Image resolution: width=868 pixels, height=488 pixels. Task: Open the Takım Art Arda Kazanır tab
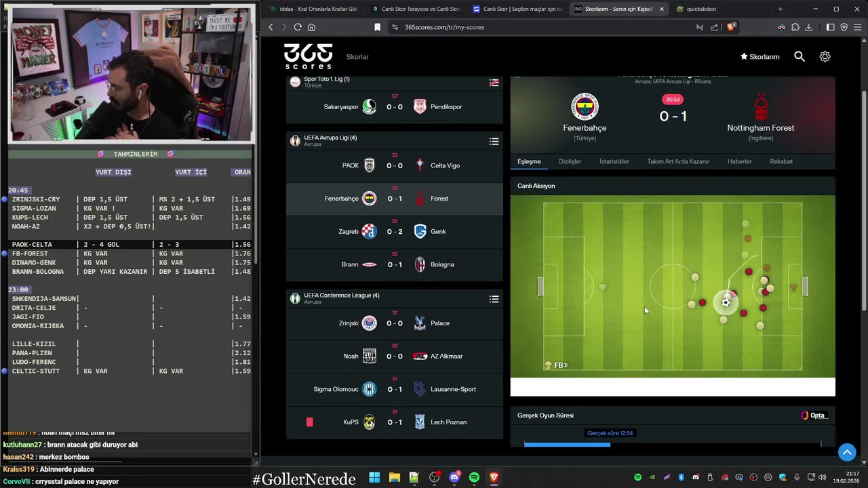pos(678,161)
